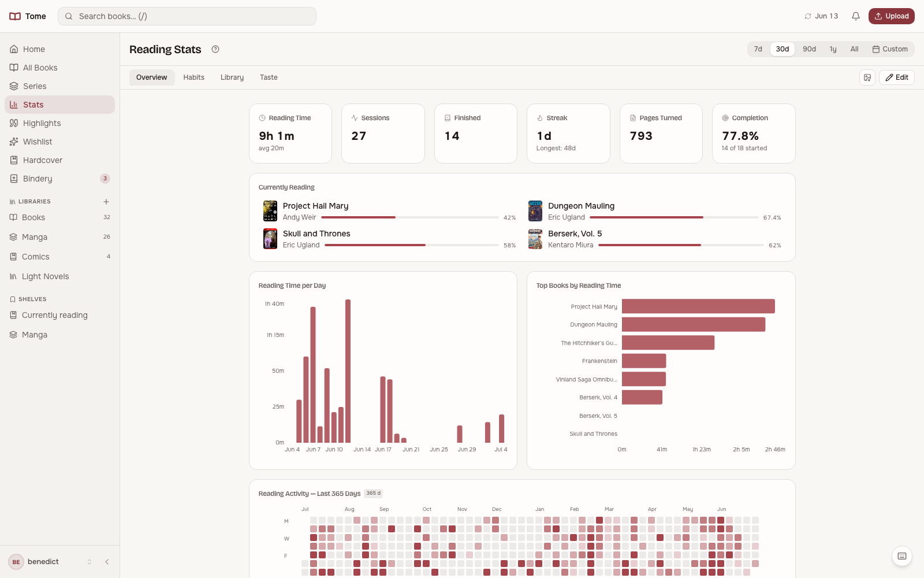Open benedict user account menu
Screen dimensions: 924x578
pos(51,562)
